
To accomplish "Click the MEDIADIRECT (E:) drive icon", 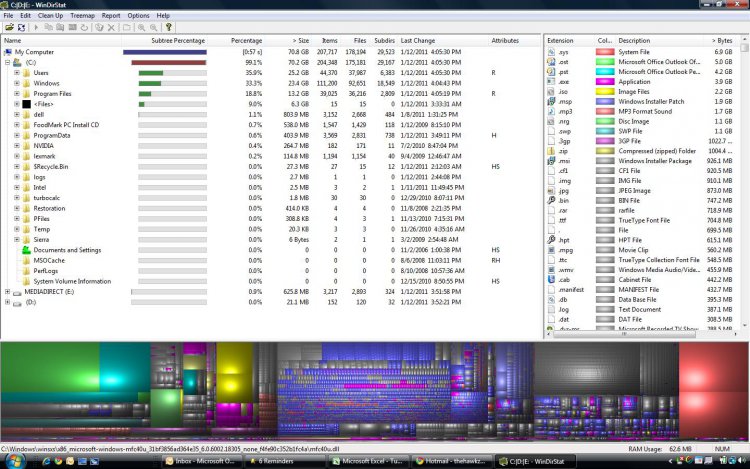I will click(17, 292).
